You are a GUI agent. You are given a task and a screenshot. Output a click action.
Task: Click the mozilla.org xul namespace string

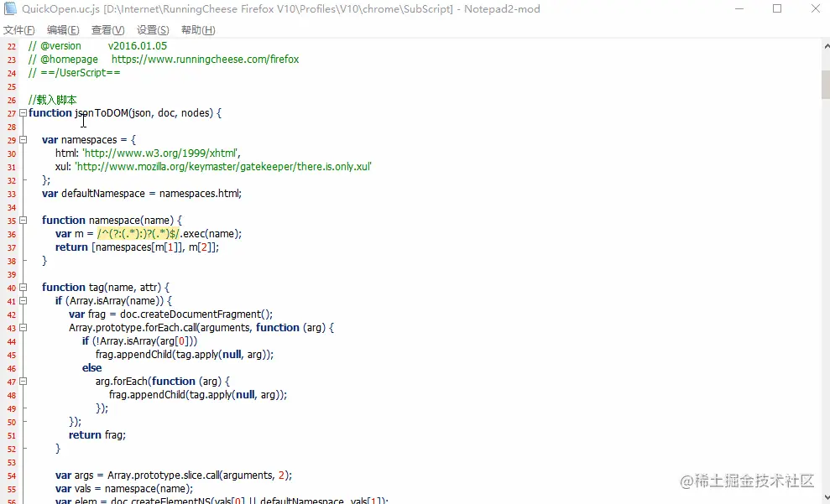tap(223, 167)
